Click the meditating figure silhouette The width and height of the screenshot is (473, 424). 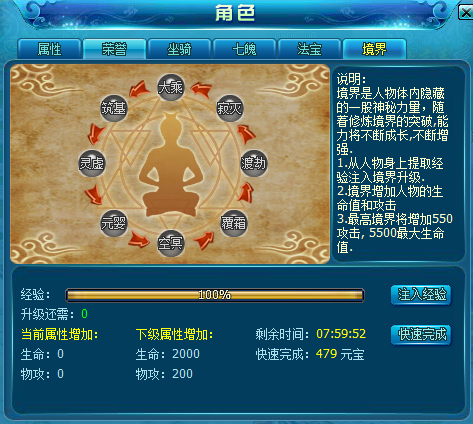click(x=172, y=165)
